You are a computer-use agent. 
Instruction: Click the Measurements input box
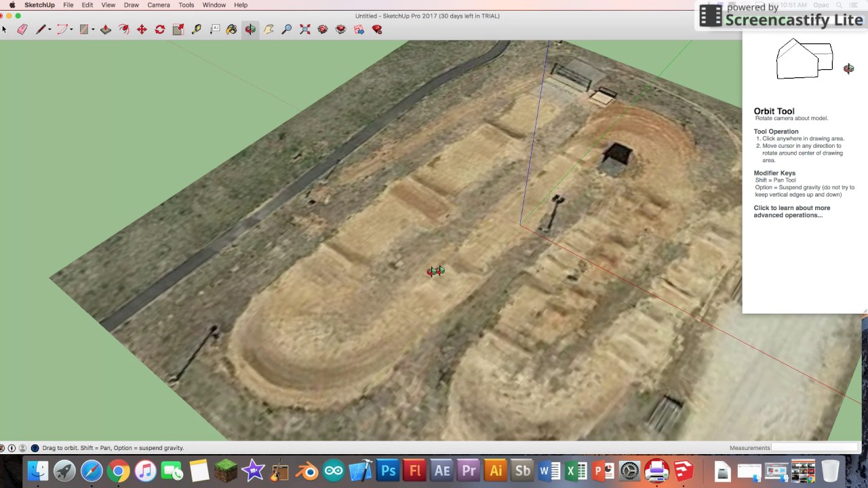(x=814, y=447)
